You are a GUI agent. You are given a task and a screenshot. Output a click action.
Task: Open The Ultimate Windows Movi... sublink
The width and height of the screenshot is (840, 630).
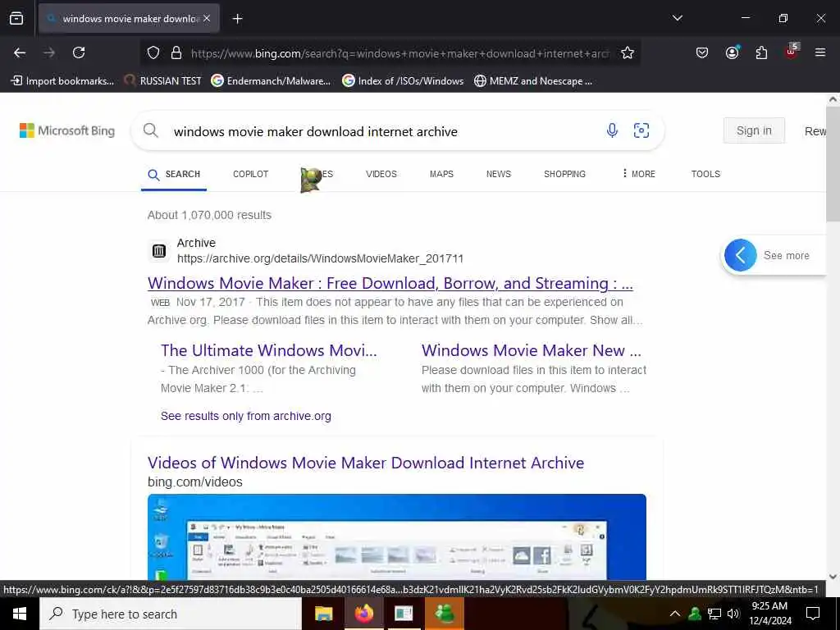tap(268, 350)
